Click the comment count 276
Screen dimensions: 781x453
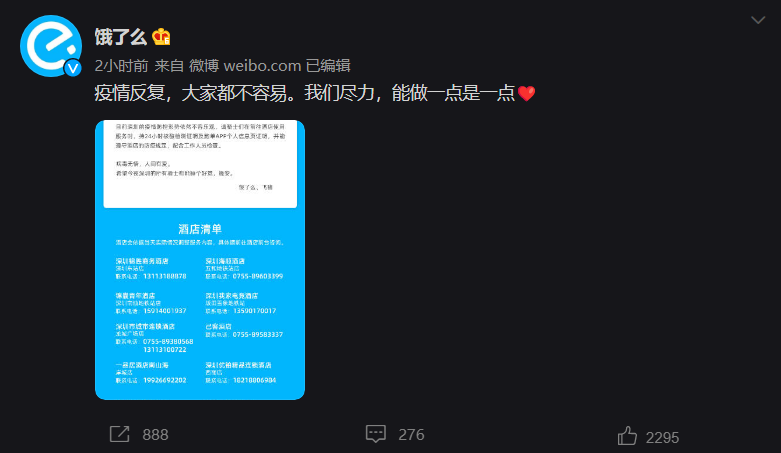[x=411, y=435]
